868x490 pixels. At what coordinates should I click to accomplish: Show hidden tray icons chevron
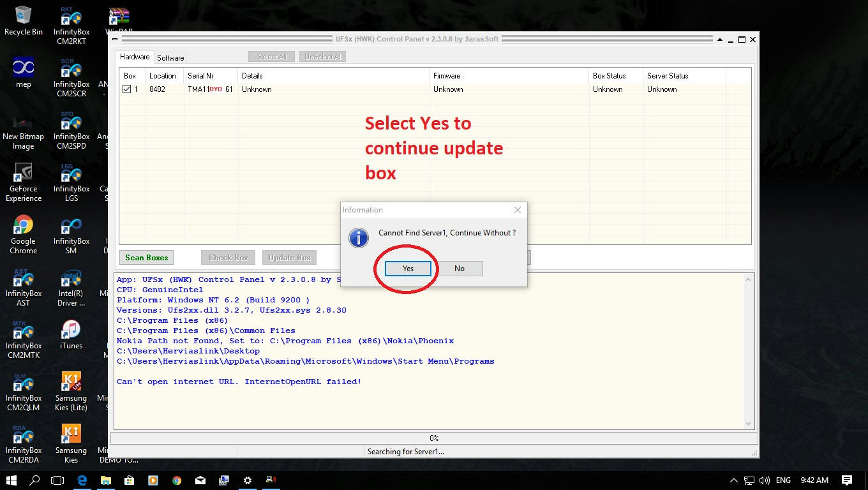(x=734, y=480)
